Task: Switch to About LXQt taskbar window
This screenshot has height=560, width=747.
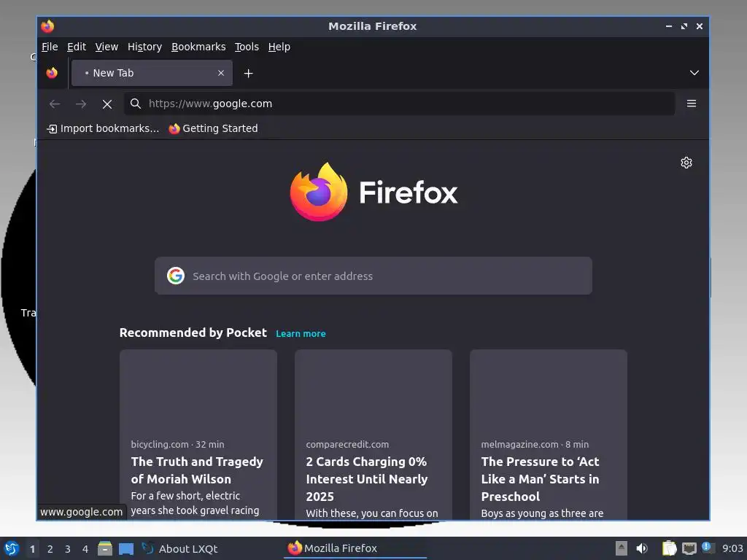Action: pyautogui.click(x=180, y=548)
